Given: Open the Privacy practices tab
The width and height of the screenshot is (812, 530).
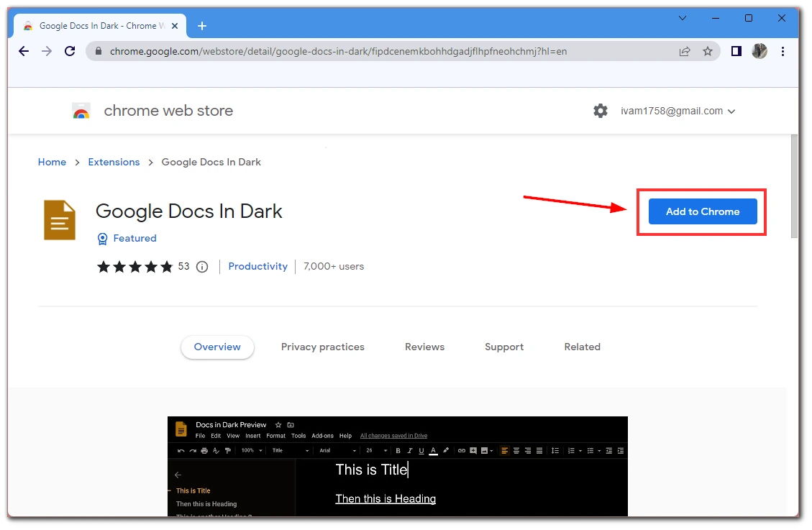Looking at the screenshot, I should 323,347.
